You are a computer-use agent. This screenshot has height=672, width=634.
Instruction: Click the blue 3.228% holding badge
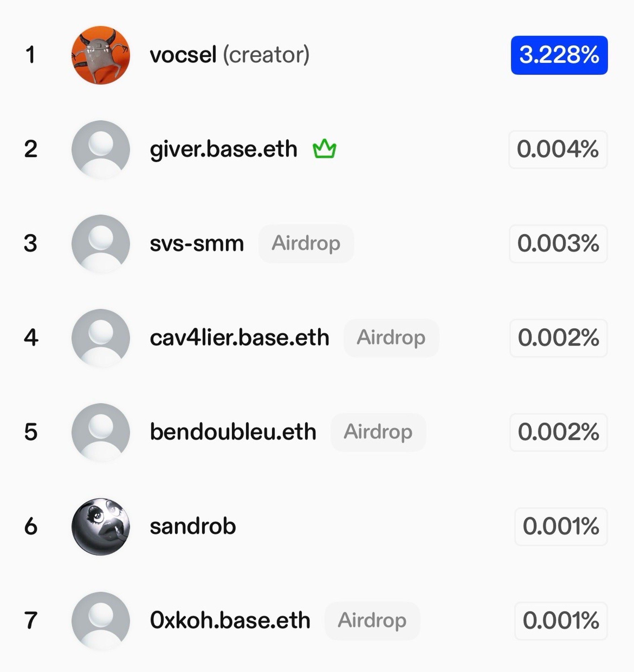559,55
